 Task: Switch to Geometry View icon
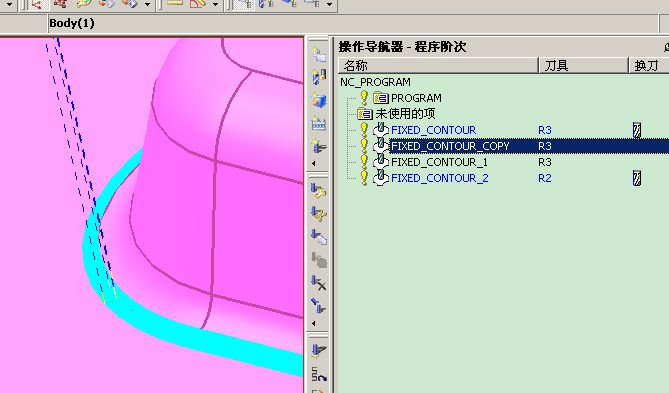click(289, 4)
